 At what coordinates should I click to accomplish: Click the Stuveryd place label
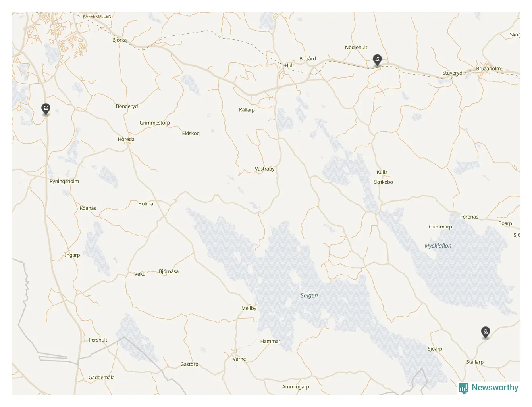point(452,73)
